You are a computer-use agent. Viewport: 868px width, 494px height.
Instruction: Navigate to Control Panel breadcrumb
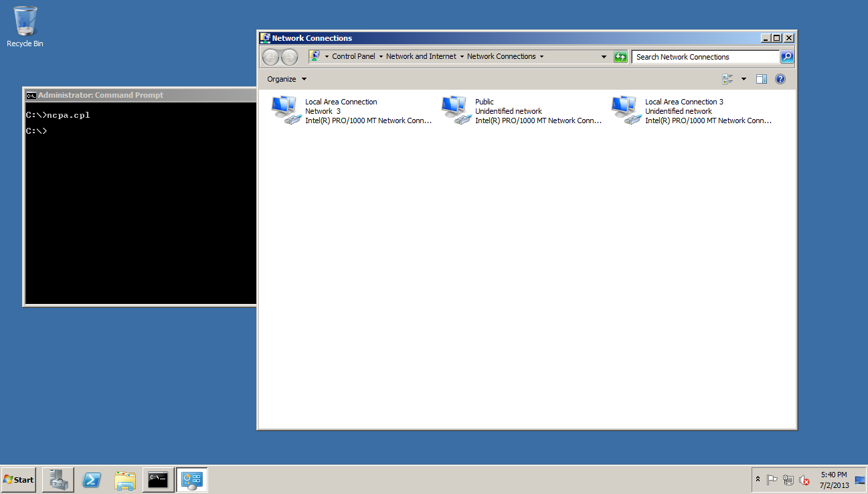(x=353, y=57)
